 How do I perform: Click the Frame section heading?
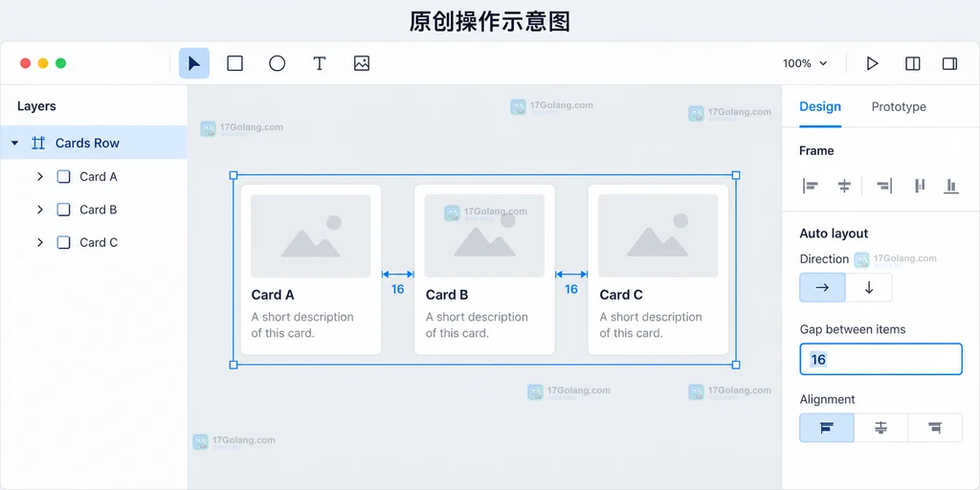[816, 150]
